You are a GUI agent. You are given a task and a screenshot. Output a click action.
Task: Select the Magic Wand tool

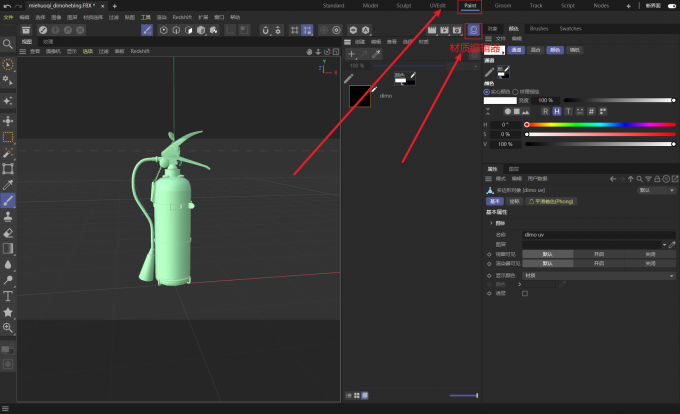tap(8, 153)
